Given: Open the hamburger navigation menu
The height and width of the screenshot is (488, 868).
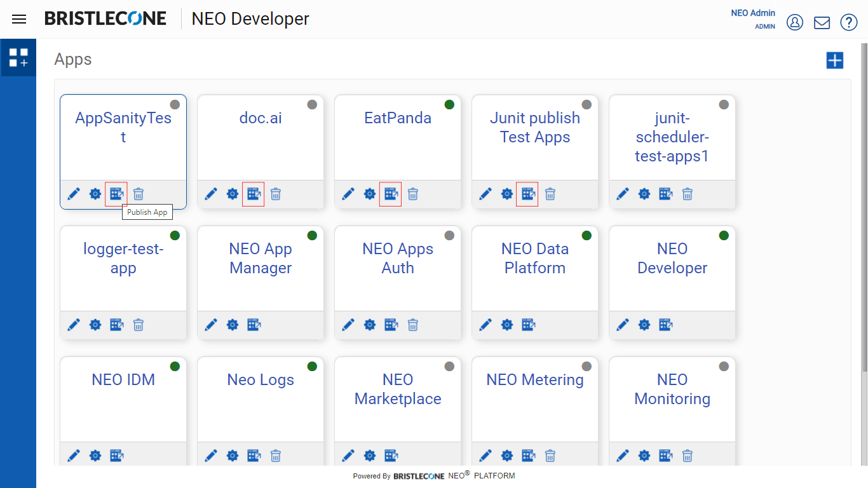Looking at the screenshot, I should pyautogui.click(x=19, y=19).
